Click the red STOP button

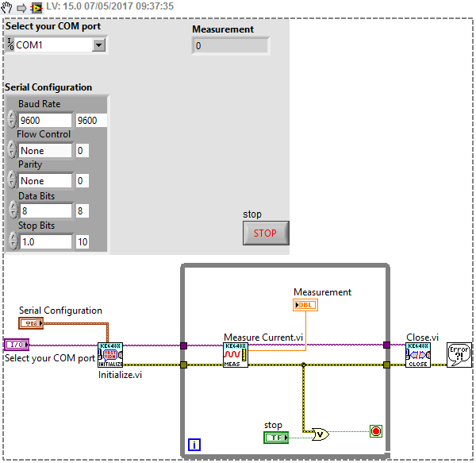tap(266, 233)
